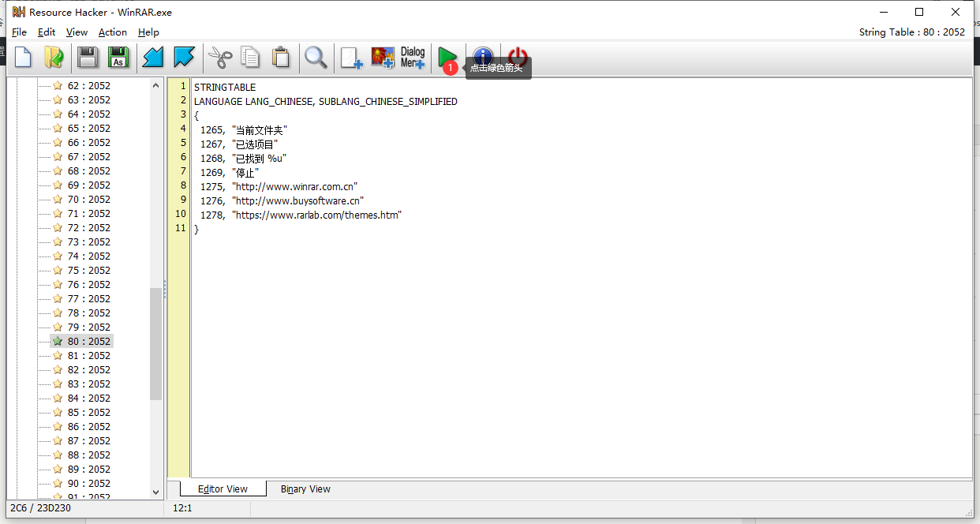The image size is (980, 524).
Task: Compile script with the green arrow
Action: (x=447, y=56)
